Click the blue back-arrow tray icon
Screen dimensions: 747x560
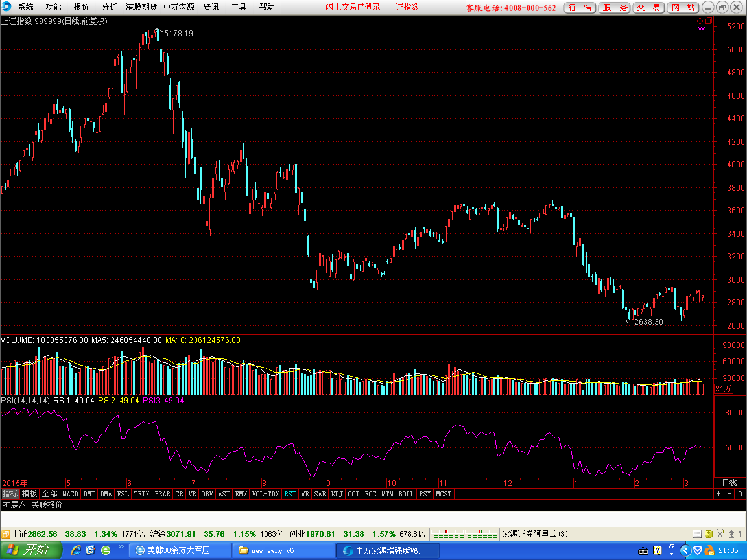coord(685,550)
